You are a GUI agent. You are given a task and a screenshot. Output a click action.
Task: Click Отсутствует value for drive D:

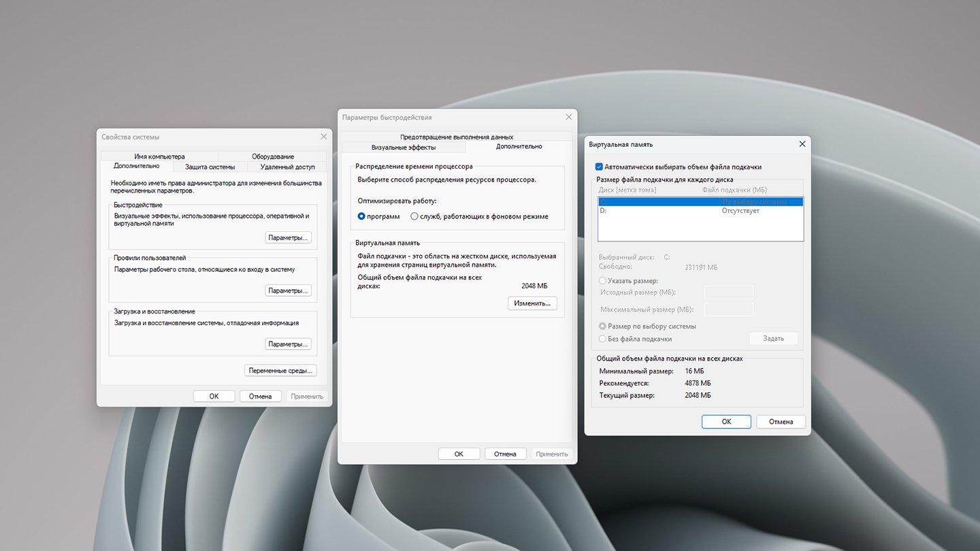pos(740,211)
